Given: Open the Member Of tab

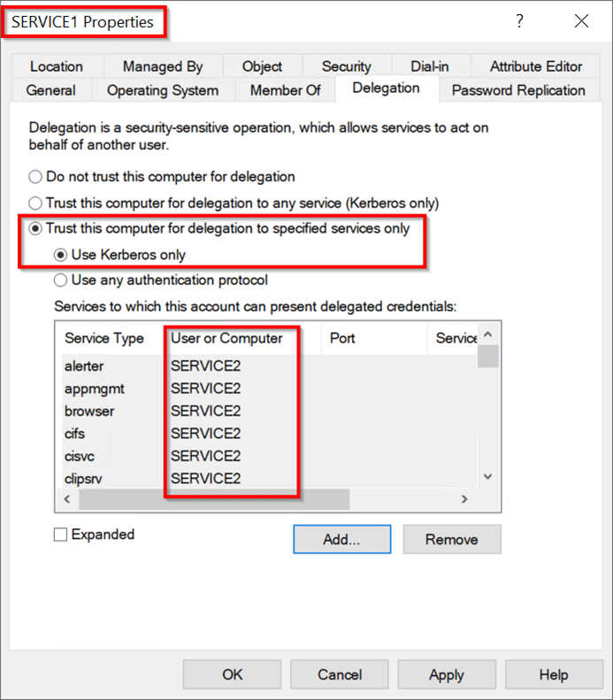Looking at the screenshot, I should click(286, 90).
